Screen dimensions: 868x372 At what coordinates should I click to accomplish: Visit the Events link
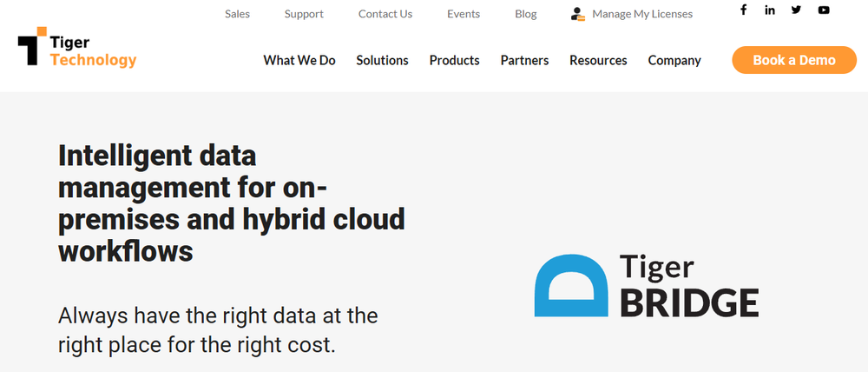[464, 14]
